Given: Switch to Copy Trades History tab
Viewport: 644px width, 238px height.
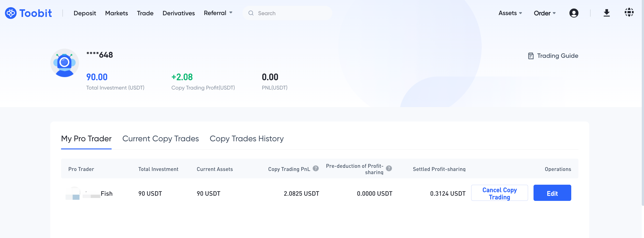Looking at the screenshot, I should 247,139.
